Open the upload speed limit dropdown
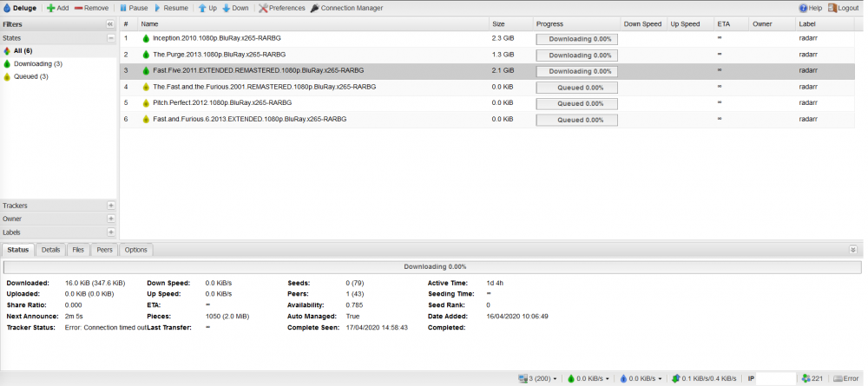 (x=640, y=379)
